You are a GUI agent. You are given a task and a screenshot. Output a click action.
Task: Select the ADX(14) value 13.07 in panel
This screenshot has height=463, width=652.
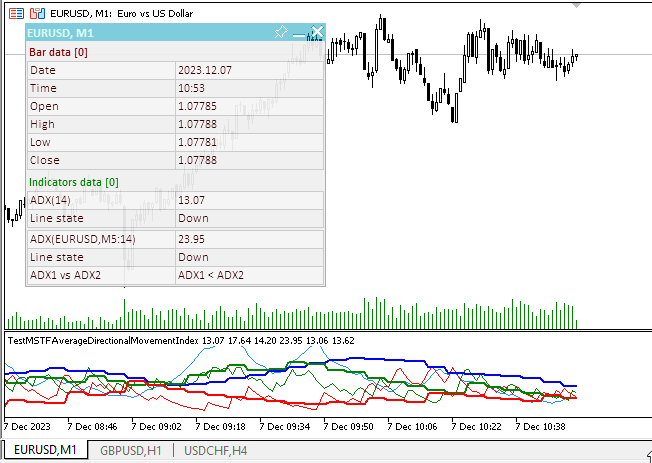coord(191,200)
